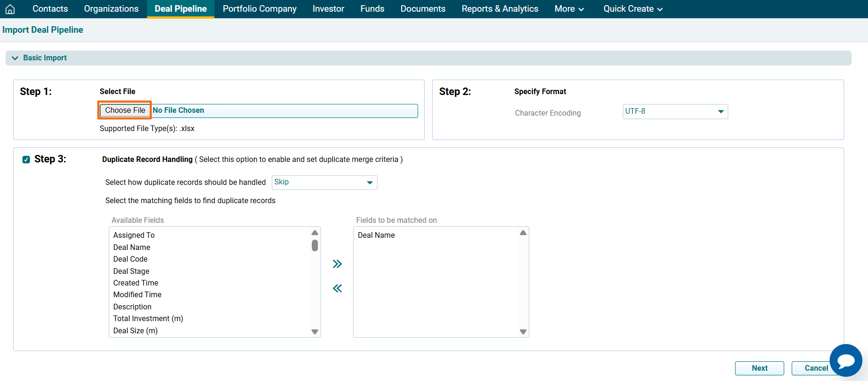
Task: Click Available Fields scroll down arrow
Action: pyautogui.click(x=315, y=331)
